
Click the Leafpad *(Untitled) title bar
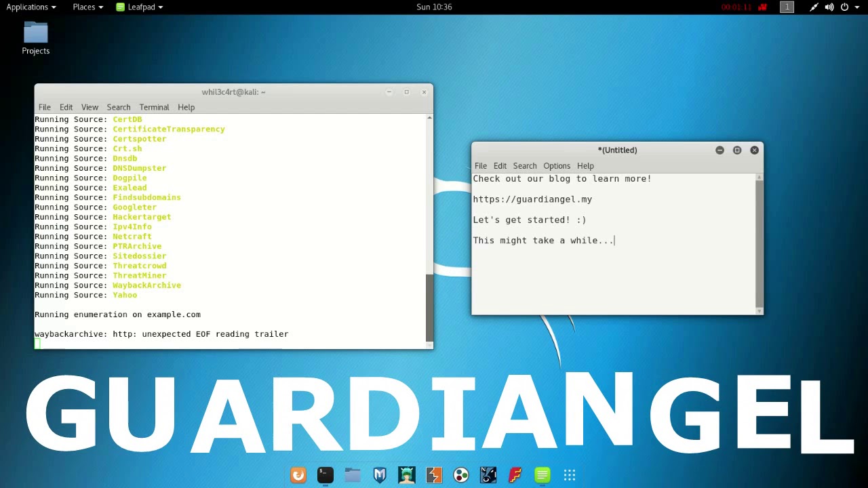(x=617, y=150)
